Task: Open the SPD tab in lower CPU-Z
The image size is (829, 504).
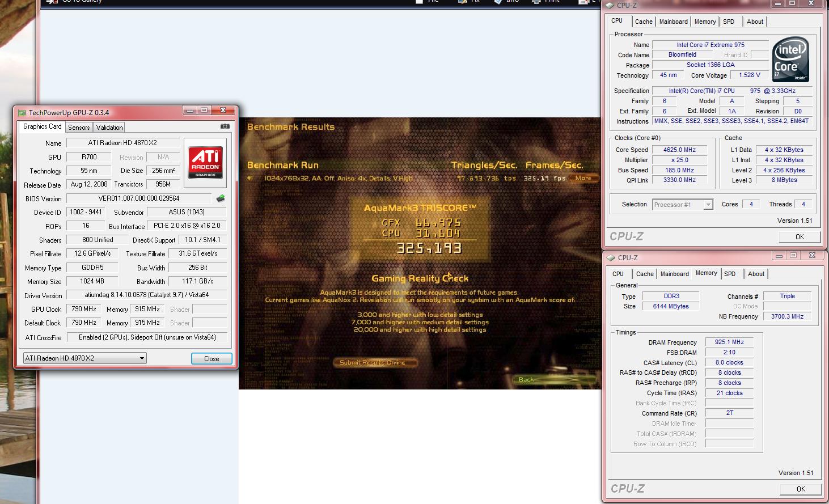Action: click(730, 274)
